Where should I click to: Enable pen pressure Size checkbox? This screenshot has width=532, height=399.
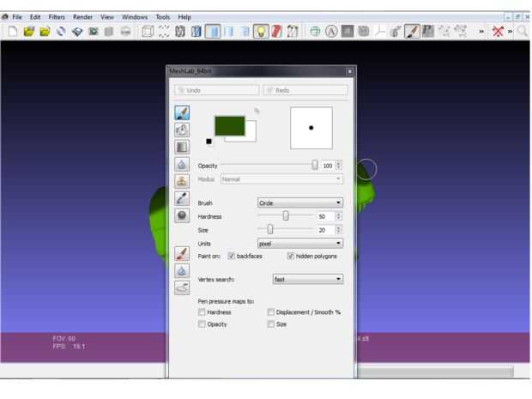(271, 324)
